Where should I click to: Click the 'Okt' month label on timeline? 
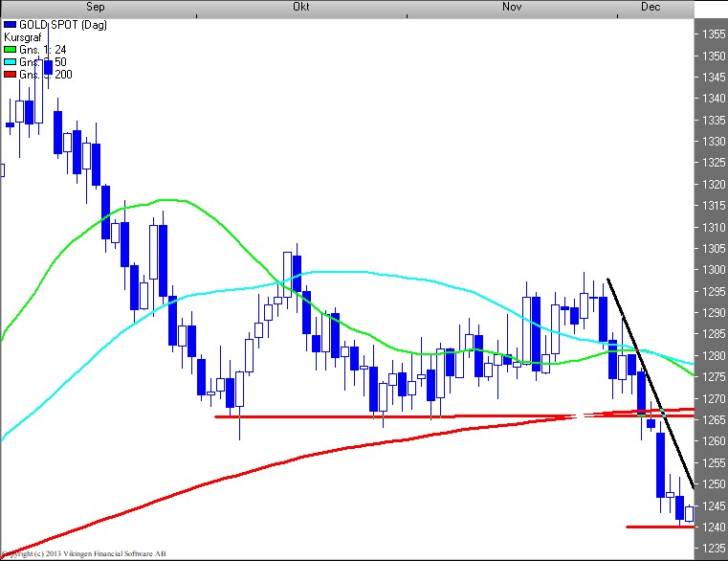tap(300, 7)
